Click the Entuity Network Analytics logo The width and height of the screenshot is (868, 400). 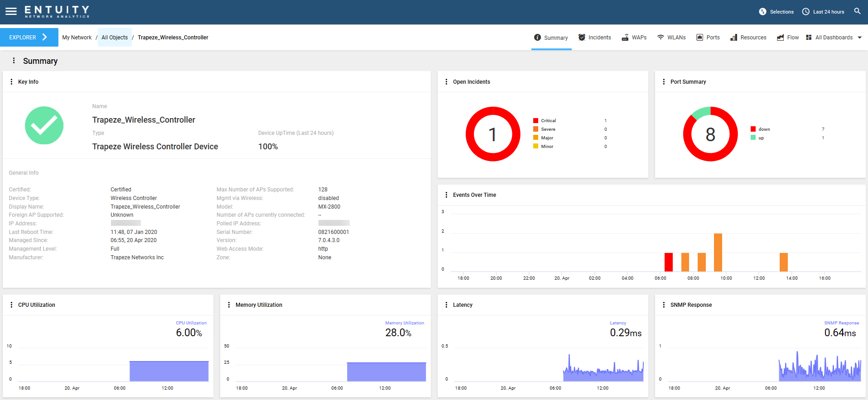(x=57, y=12)
